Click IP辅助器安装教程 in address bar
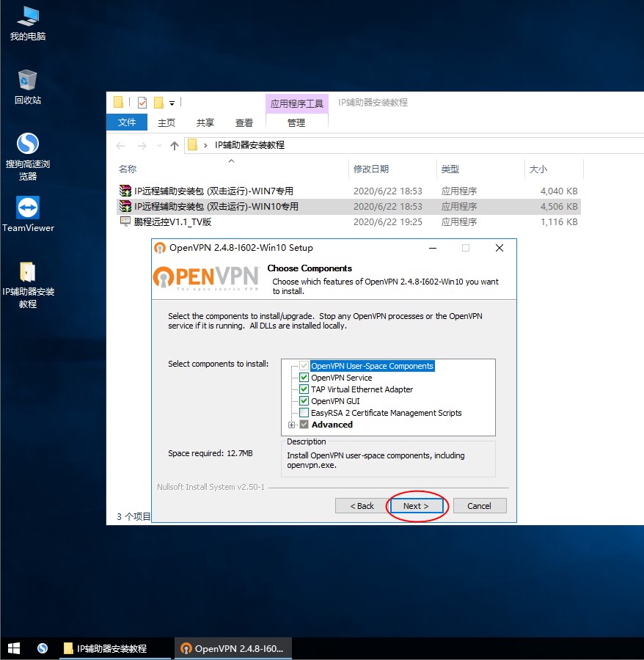Screen dimensions: 644x660 (249, 144)
